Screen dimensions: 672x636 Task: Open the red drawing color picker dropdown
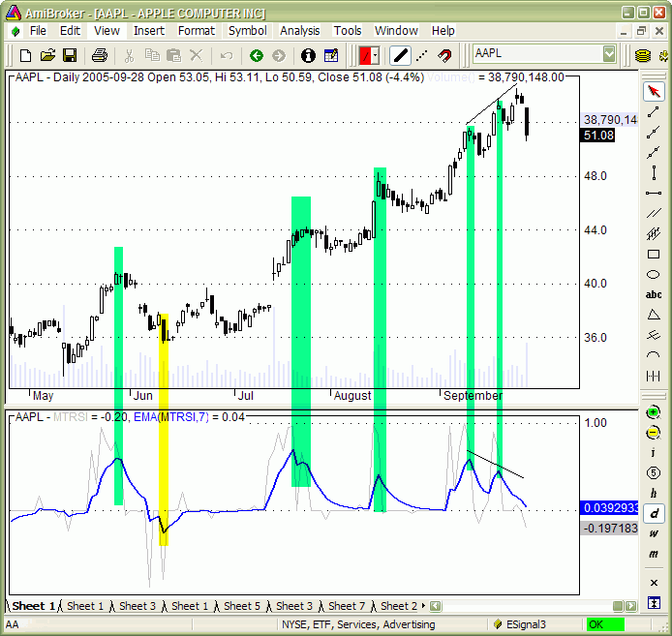(x=375, y=56)
